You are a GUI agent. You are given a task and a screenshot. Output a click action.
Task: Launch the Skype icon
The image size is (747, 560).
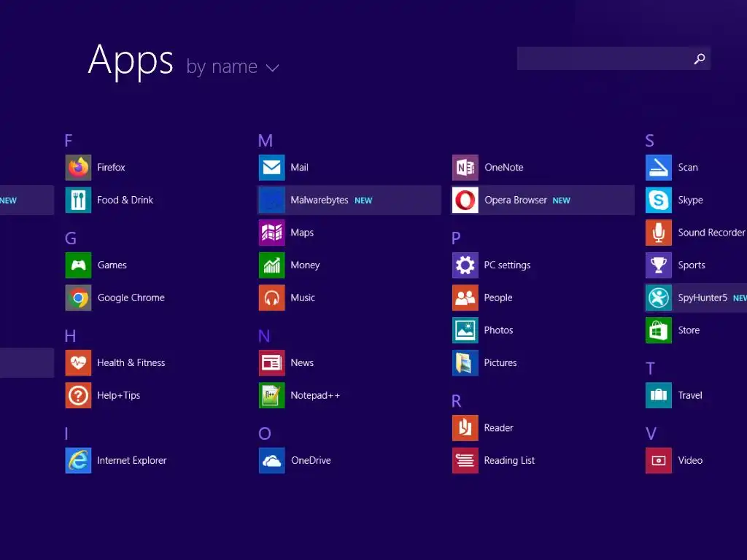pyautogui.click(x=659, y=200)
